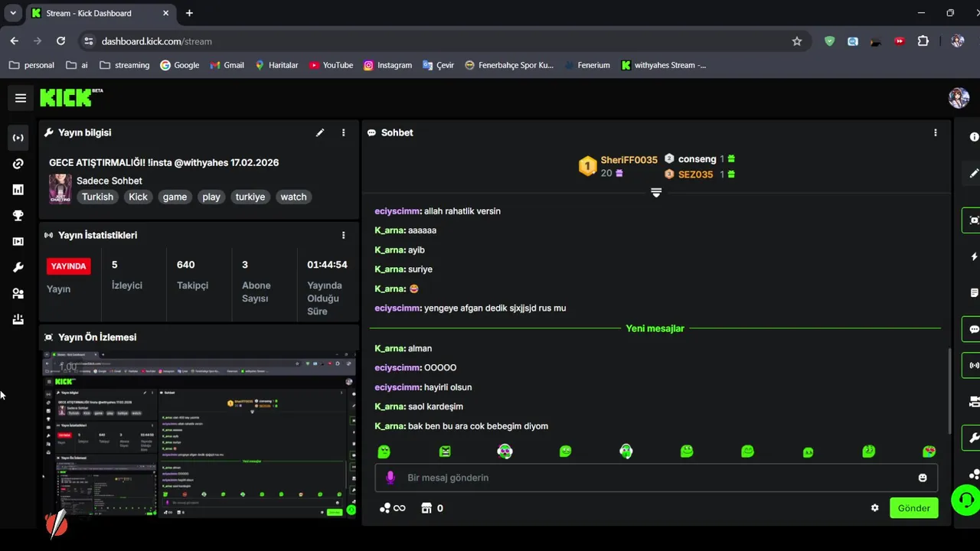Click the shop icon with zero count

point(432,508)
